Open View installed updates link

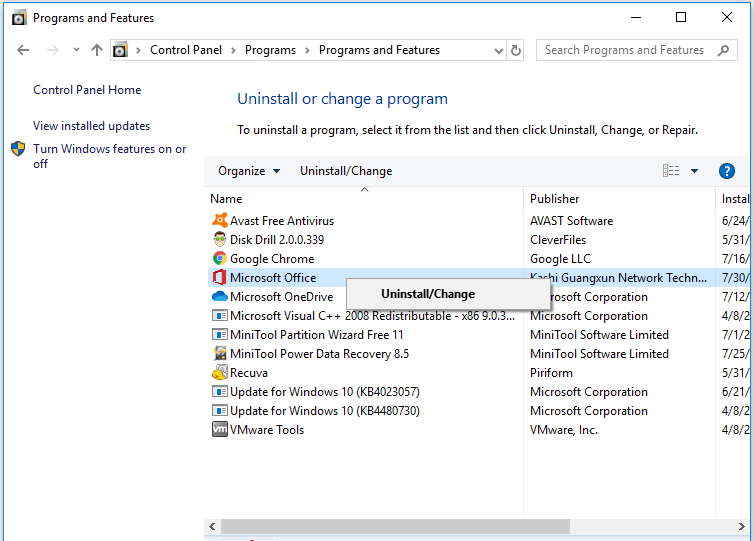pyautogui.click(x=91, y=126)
